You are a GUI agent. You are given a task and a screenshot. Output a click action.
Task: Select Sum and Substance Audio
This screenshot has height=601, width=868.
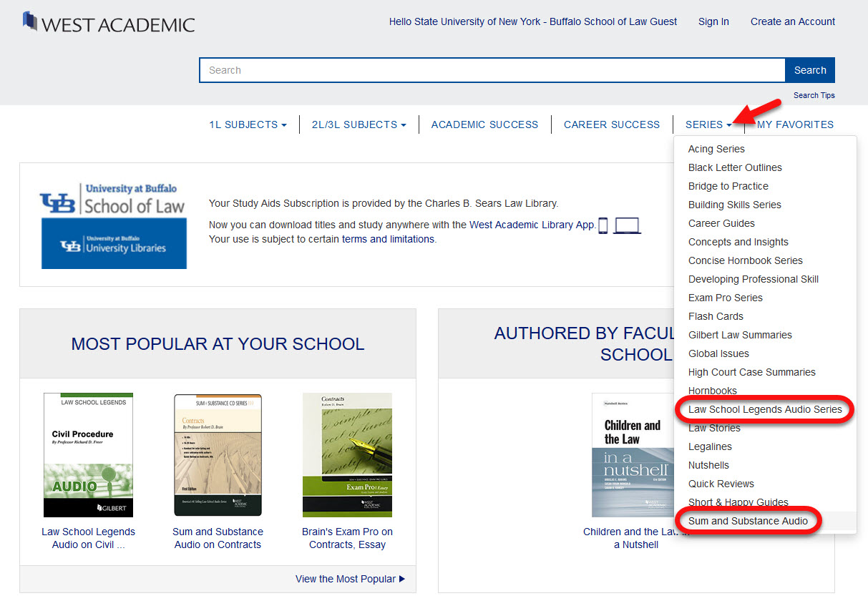(748, 521)
